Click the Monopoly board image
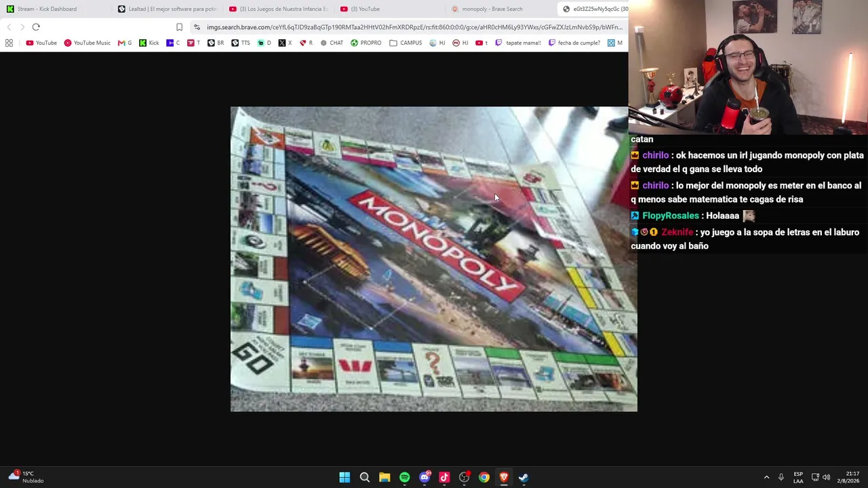Viewport: 868px width, 488px height. click(x=434, y=259)
